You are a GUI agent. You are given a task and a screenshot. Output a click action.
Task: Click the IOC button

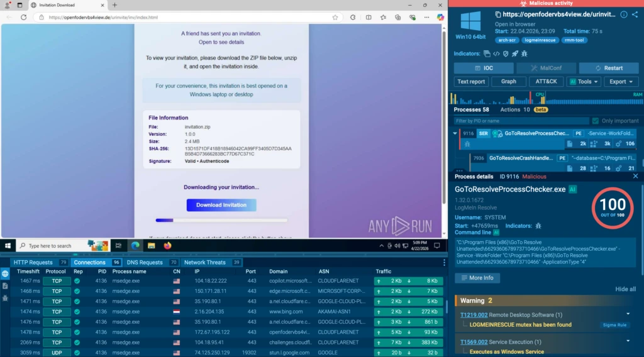484,68
